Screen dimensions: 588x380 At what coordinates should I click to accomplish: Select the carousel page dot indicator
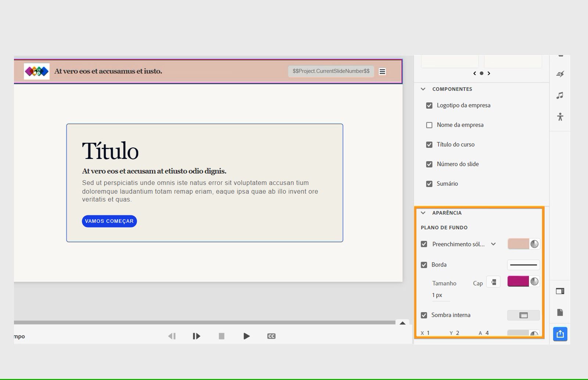click(481, 73)
